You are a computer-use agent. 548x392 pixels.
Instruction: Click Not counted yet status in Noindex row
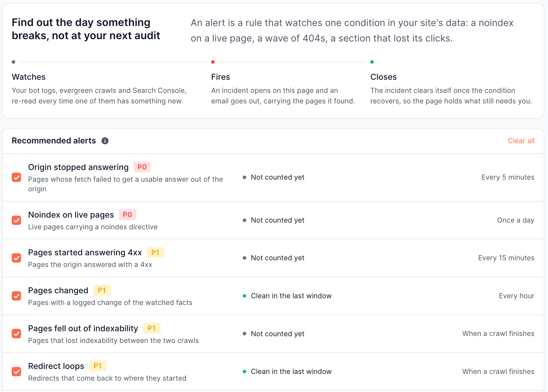278,220
